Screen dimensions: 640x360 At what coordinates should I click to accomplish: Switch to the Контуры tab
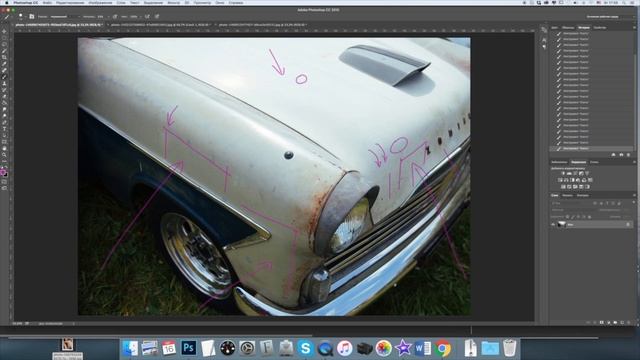click(582, 195)
